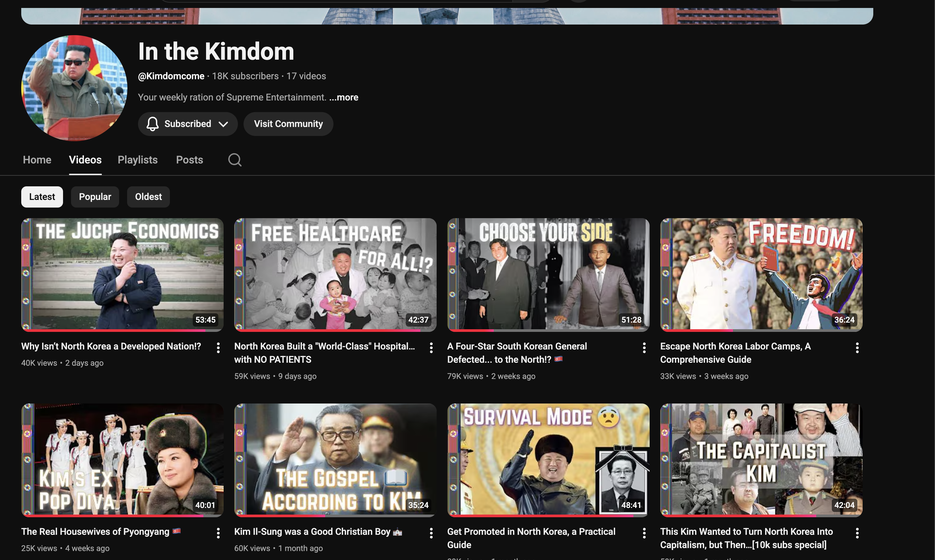Click the notification bell on the Subscribed button
Screen dimensions: 935x560
pyautogui.click(x=153, y=124)
